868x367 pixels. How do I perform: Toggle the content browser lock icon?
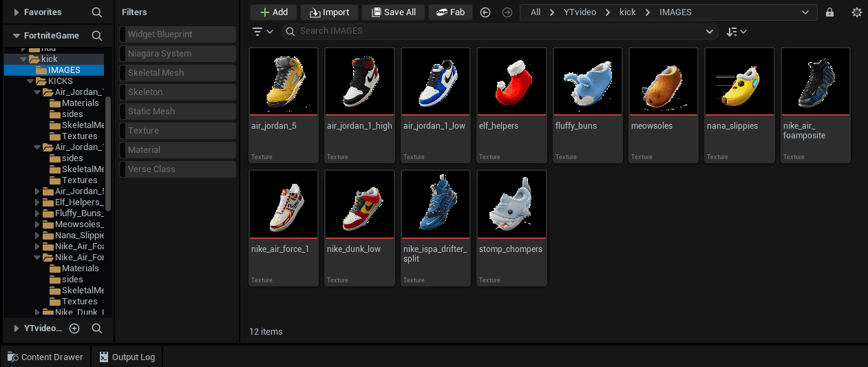point(829,12)
